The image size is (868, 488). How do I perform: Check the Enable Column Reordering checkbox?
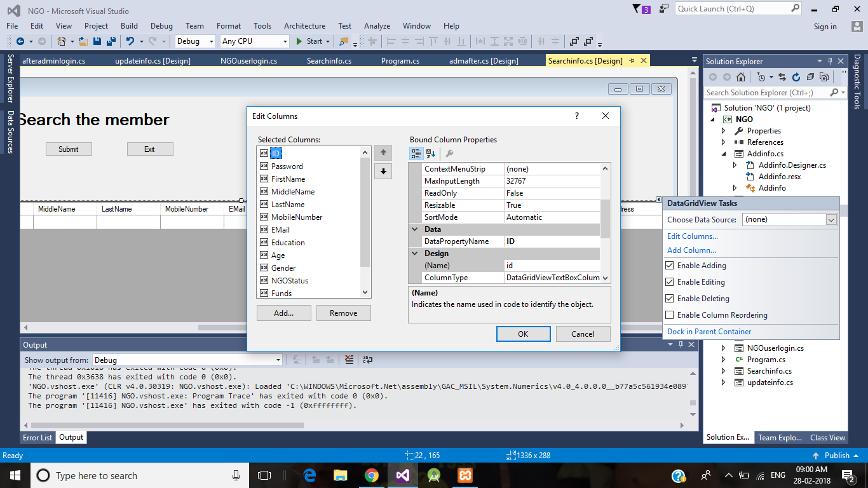(x=669, y=315)
